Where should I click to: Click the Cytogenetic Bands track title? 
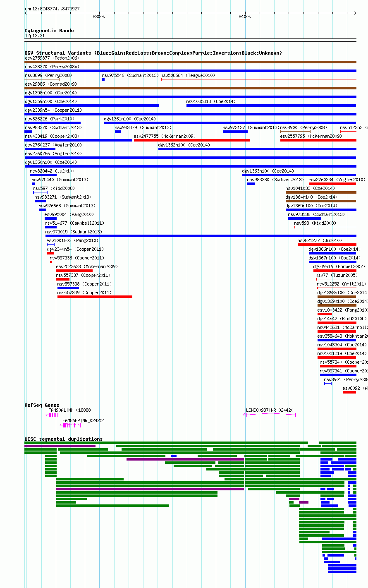pos(49,31)
